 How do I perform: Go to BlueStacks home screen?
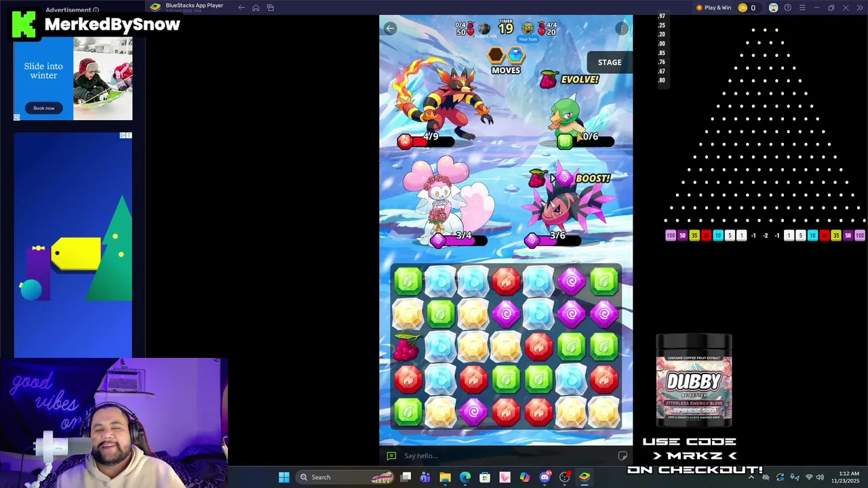coord(256,7)
